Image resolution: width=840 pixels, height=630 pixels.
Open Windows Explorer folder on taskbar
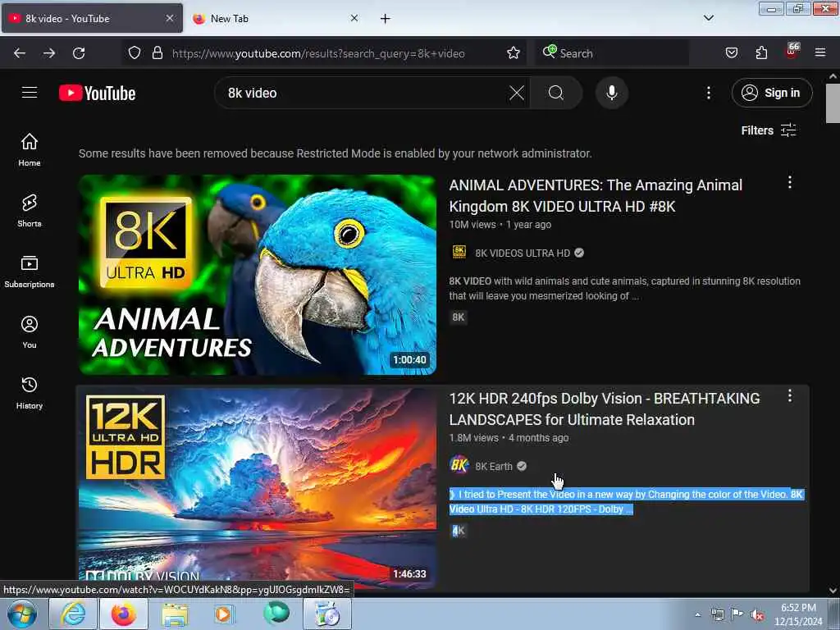point(175,614)
